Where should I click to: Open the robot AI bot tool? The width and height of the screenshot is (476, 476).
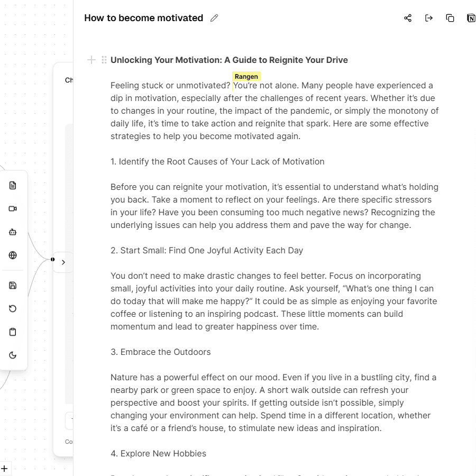(13, 232)
